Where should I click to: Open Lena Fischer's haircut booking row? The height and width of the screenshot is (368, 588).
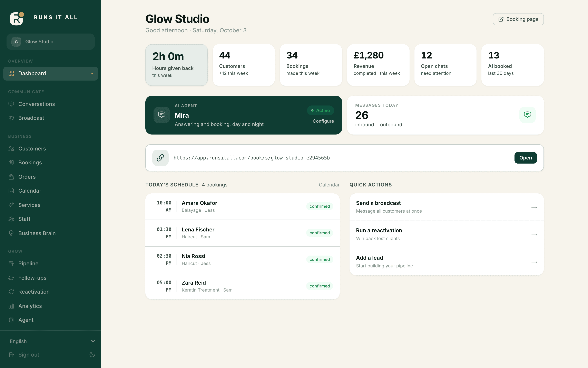point(243,233)
